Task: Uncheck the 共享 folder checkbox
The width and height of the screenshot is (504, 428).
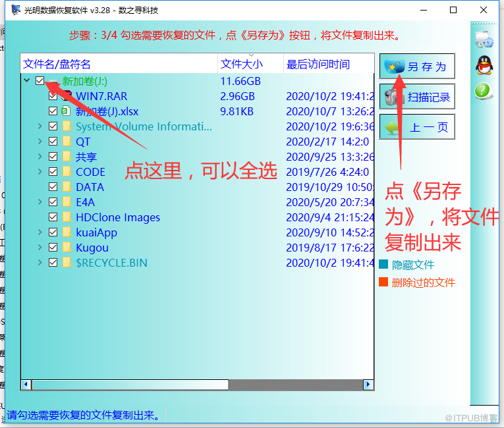Action: (53, 157)
